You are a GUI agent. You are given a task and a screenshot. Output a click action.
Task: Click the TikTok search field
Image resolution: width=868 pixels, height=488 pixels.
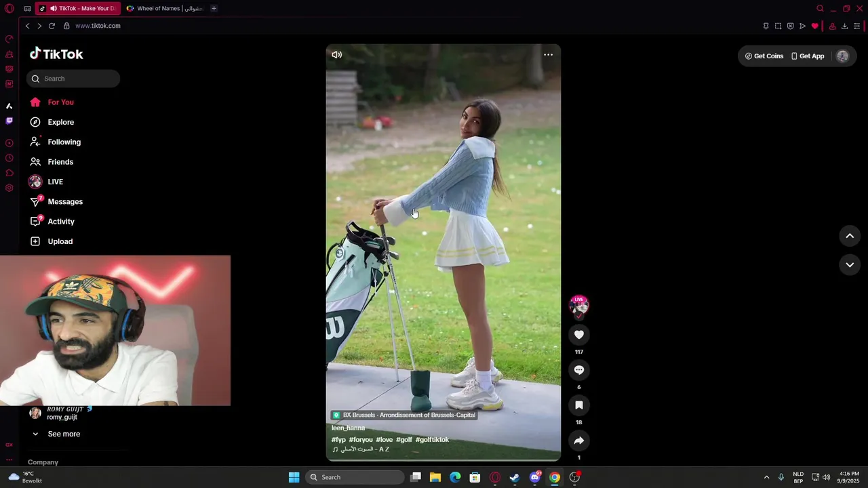click(73, 79)
